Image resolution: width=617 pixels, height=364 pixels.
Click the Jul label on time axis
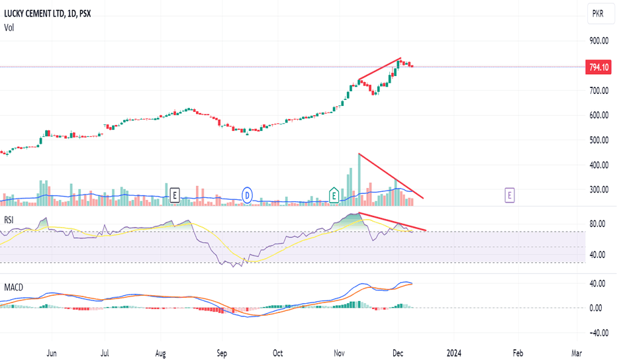point(105,353)
